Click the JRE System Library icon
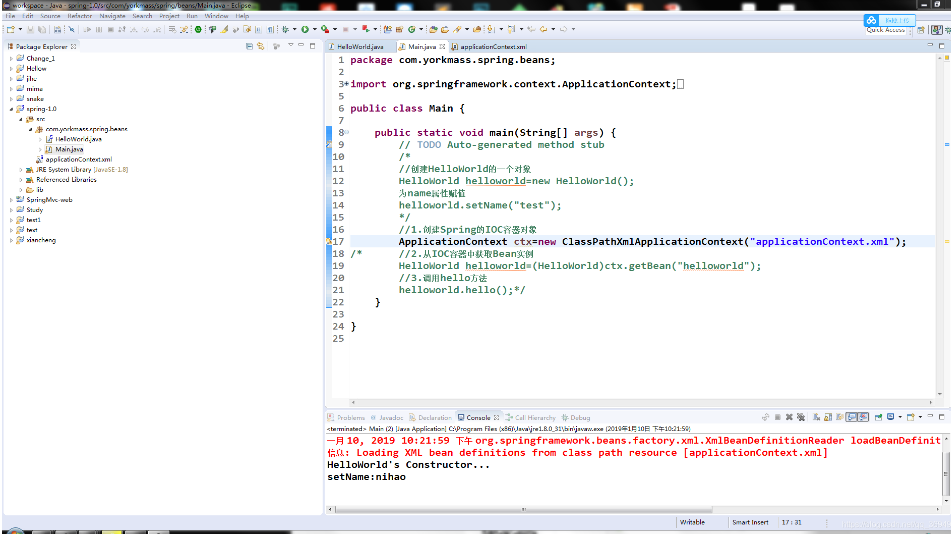The height and width of the screenshot is (536, 951). pyautogui.click(x=29, y=170)
